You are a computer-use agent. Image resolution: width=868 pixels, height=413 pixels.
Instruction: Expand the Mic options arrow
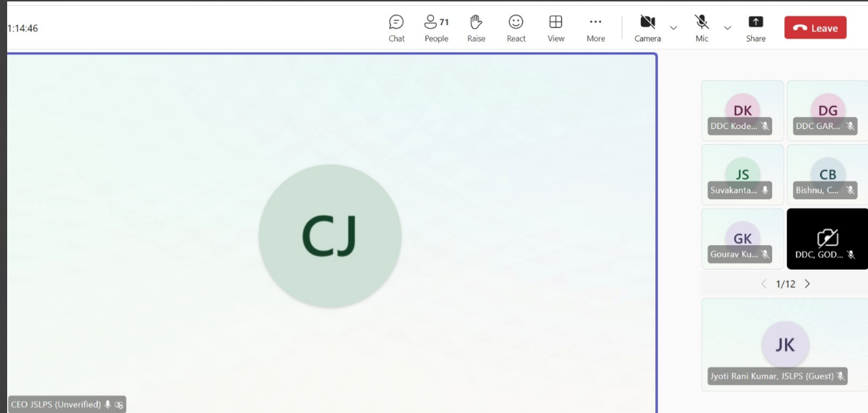tap(728, 28)
